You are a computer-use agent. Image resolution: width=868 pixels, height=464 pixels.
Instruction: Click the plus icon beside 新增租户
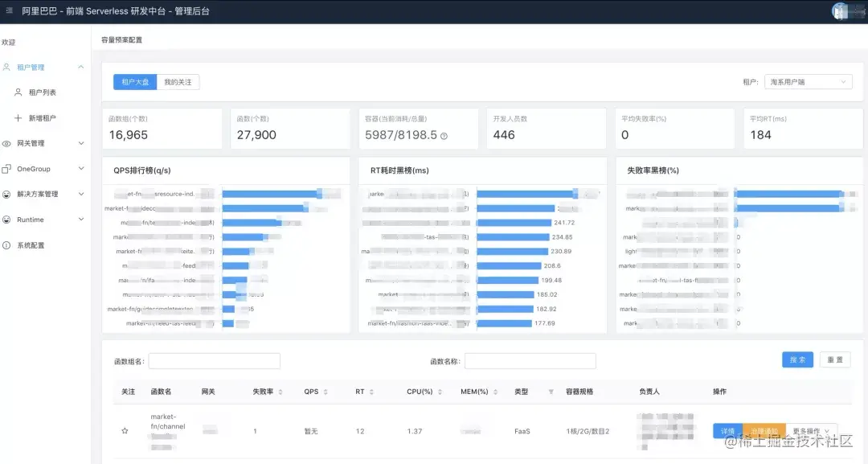18,118
